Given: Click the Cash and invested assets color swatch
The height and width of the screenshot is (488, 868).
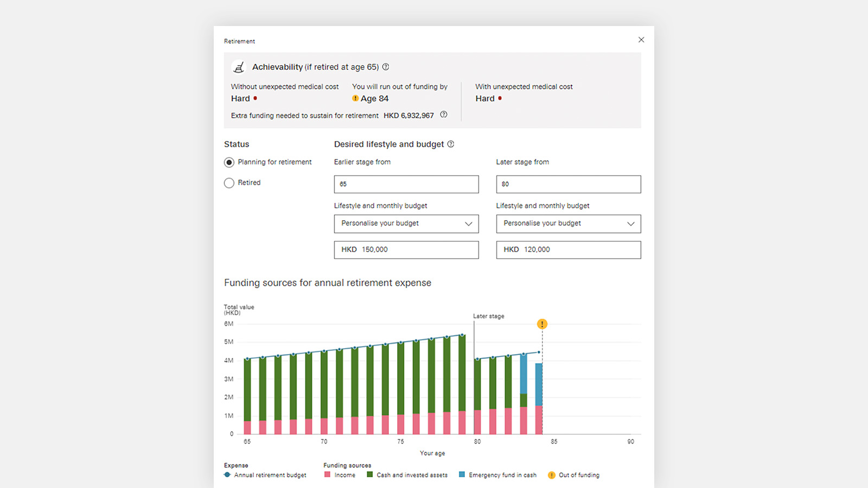Looking at the screenshot, I should (x=369, y=474).
